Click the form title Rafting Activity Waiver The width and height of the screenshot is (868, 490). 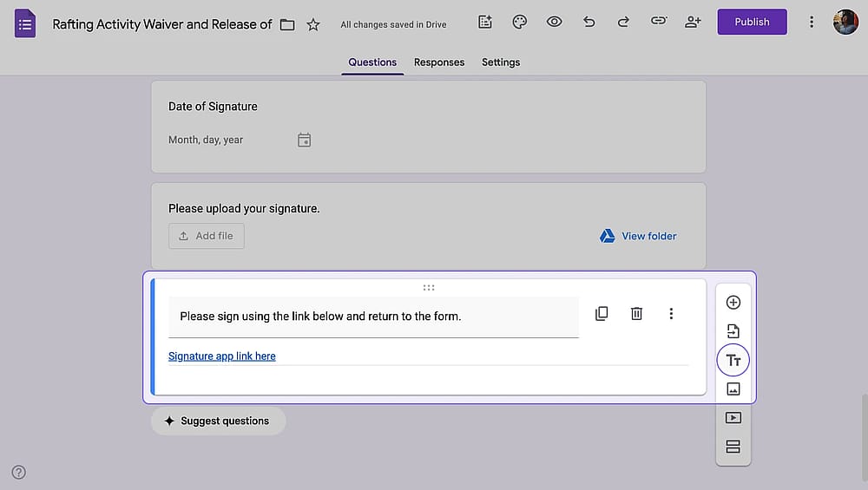(162, 24)
